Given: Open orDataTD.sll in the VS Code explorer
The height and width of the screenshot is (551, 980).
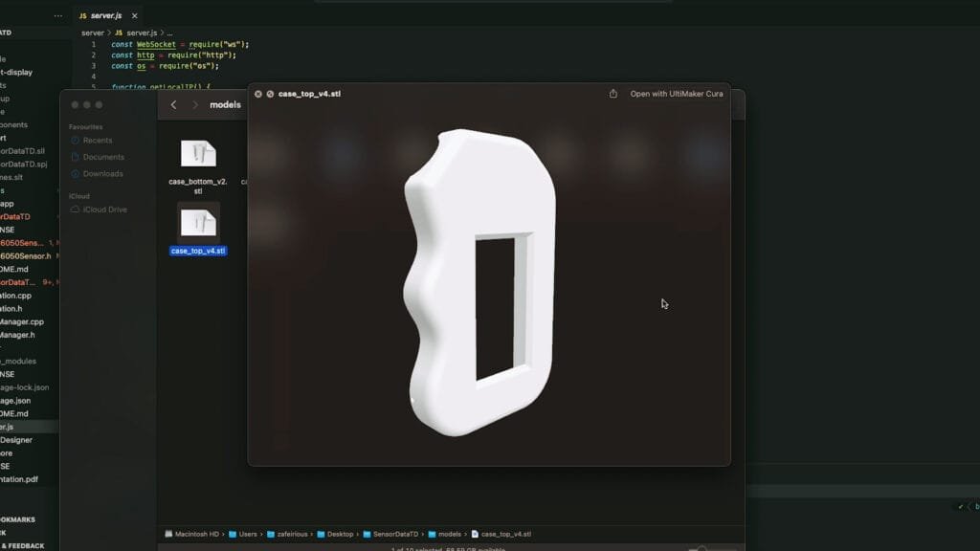Looking at the screenshot, I should click(x=23, y=151).
